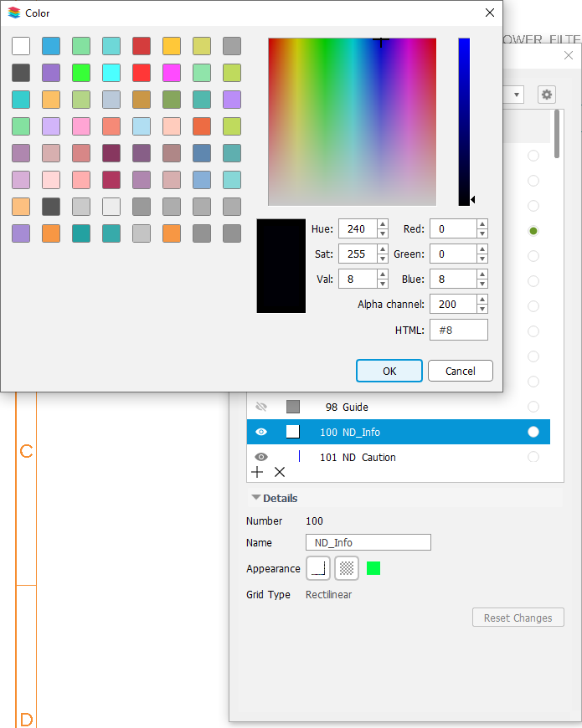Pick a hue on the vertical hue slider
Screen dimensions: 582x728
pos(465,121)
